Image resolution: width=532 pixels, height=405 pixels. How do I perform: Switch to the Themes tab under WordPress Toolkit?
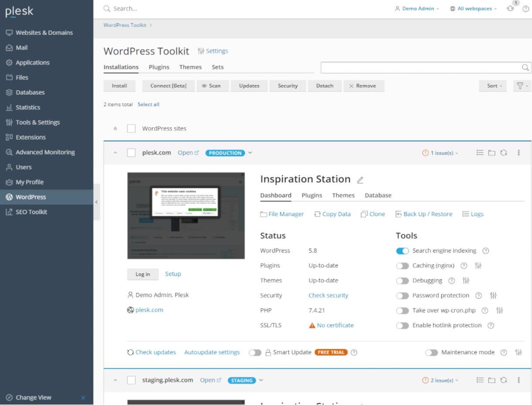[190, 67]
